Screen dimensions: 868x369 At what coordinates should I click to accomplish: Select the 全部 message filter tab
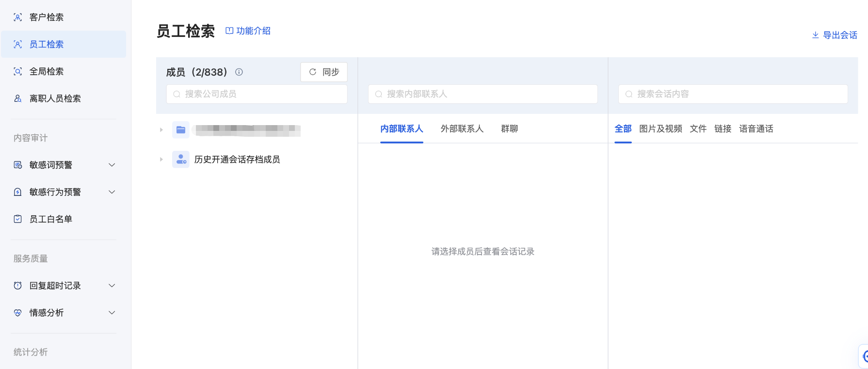tap(623, 129)
